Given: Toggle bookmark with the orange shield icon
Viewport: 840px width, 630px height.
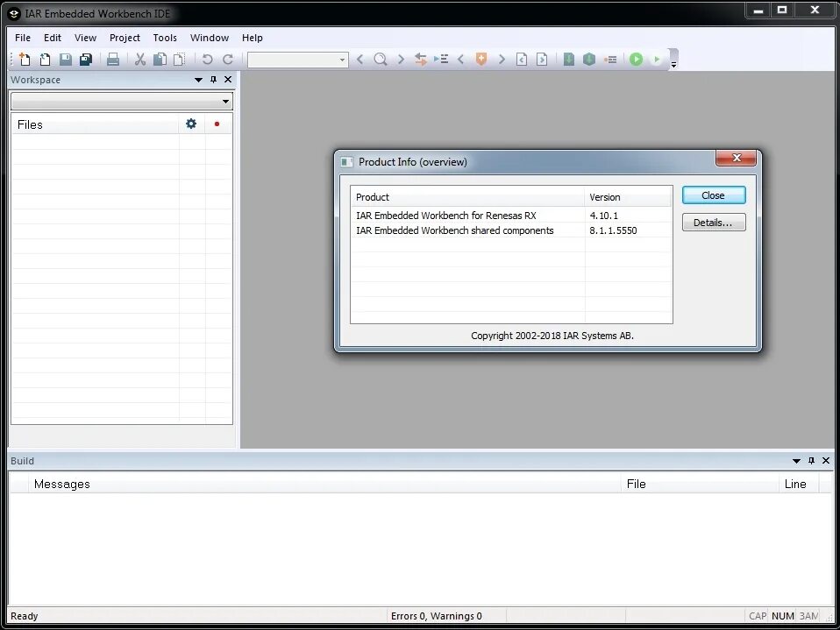Looking at the screenshot, I should [x=481, y=60].
